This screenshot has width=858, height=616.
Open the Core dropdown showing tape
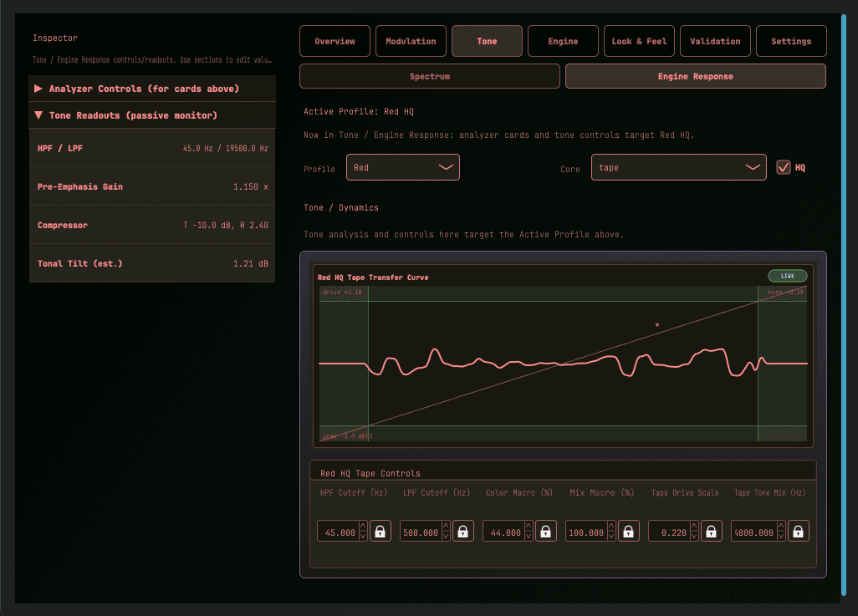pos(678,166)
